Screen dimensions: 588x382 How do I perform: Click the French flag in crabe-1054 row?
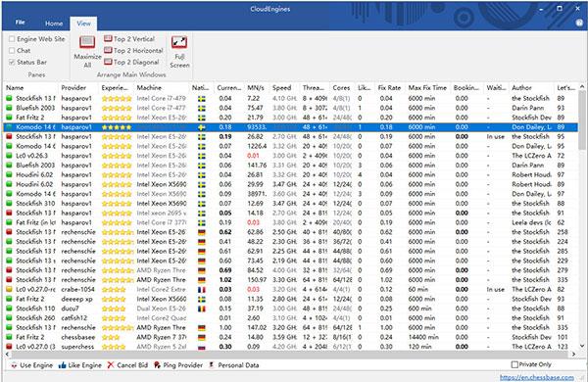201,289
